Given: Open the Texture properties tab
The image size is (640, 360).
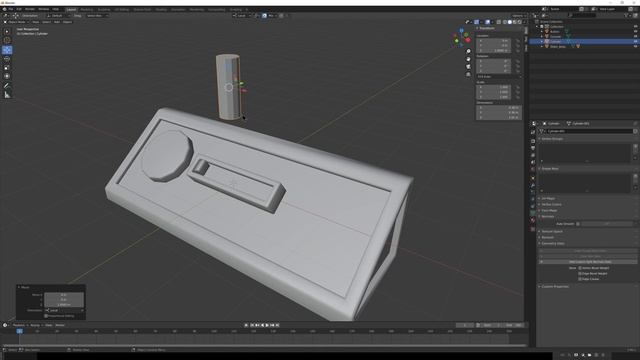Looking at the screenshot, I should [533, 229].
